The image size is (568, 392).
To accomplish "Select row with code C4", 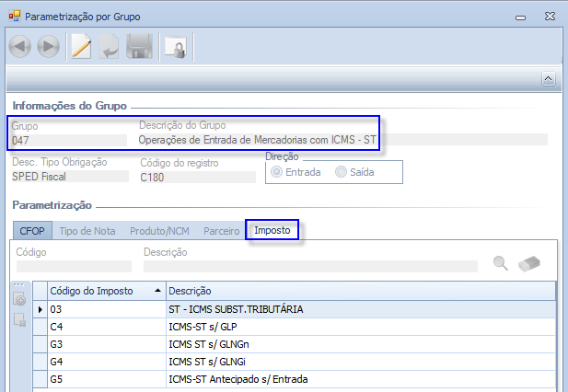I will coord(107,327).
